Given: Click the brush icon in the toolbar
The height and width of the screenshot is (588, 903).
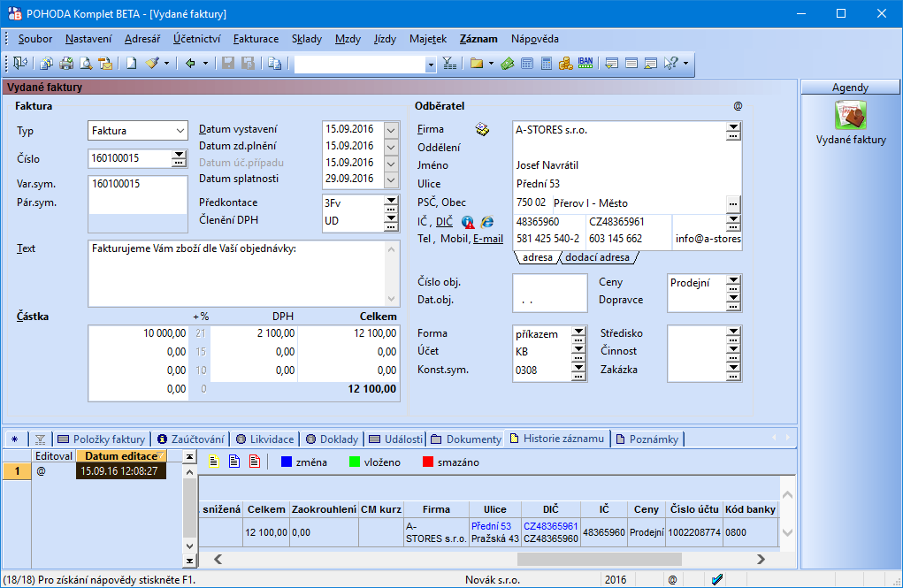Looking at the screenshot, I should coord(152,64).
